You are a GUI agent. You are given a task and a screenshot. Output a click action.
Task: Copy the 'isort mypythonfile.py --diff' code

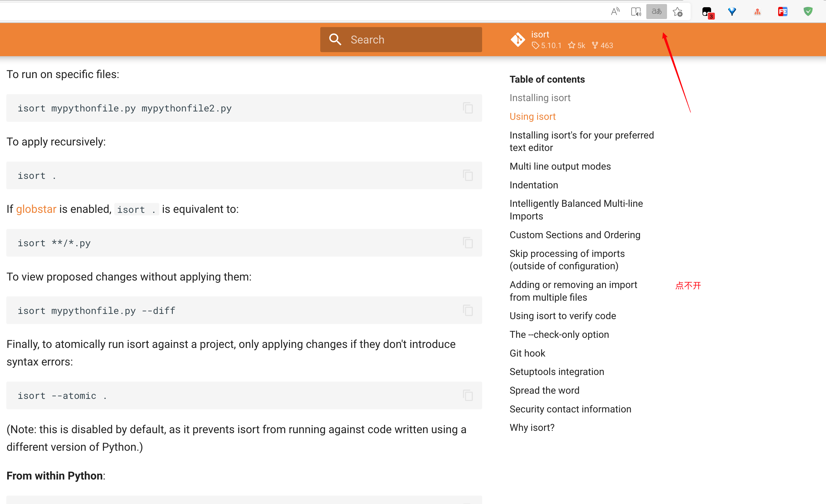468,310
